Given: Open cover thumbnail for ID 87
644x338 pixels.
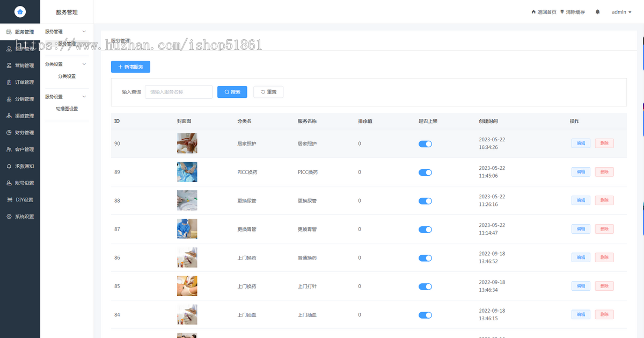Looking at the screenshot, I should (x=187, y=229).
